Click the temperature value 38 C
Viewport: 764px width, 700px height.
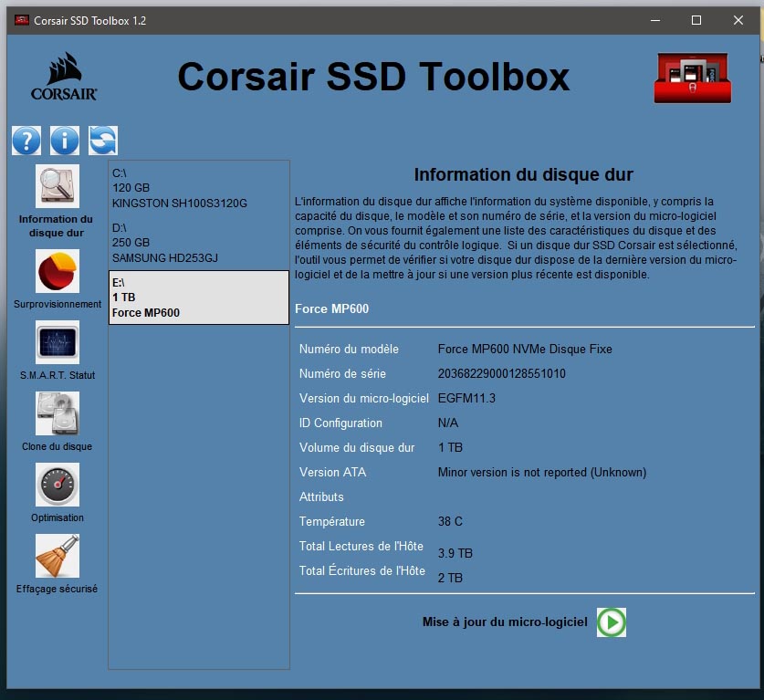point(450,522)
